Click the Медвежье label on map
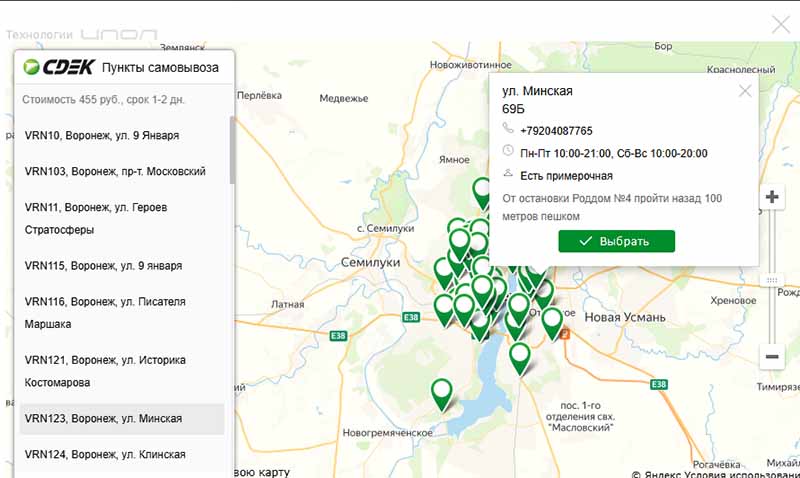The width and height of the screenshot is (800, 478). tap(344, 98)
